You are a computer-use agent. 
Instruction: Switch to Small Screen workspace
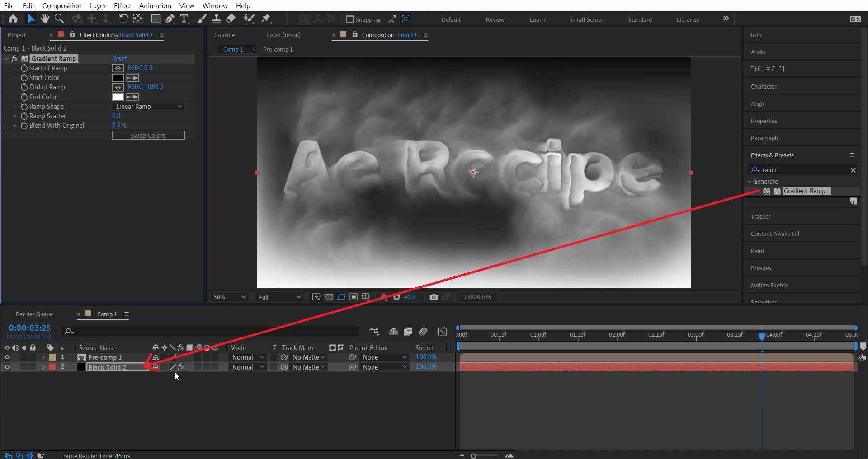587,19
